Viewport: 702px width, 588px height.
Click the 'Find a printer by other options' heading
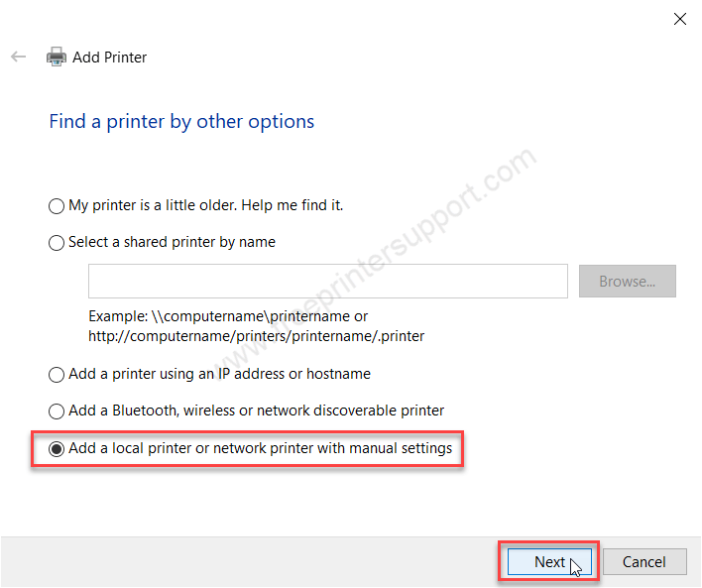pos(181,122)
